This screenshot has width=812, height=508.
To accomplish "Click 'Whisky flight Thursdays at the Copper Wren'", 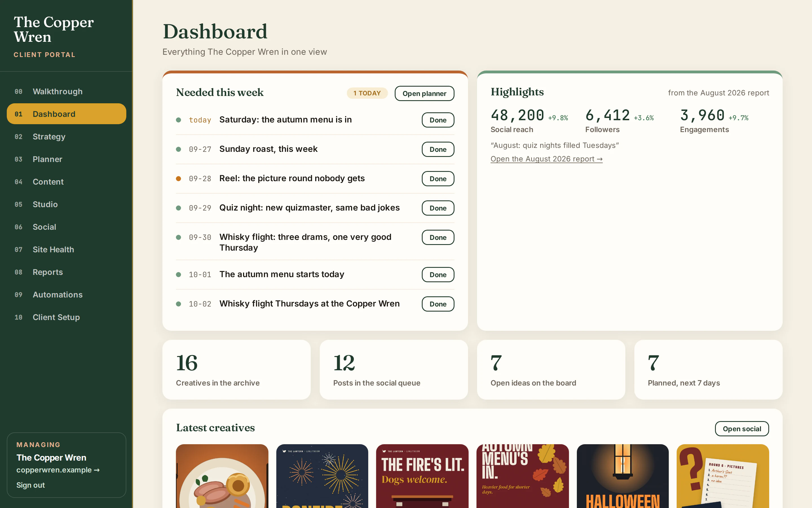I will 309,303.
